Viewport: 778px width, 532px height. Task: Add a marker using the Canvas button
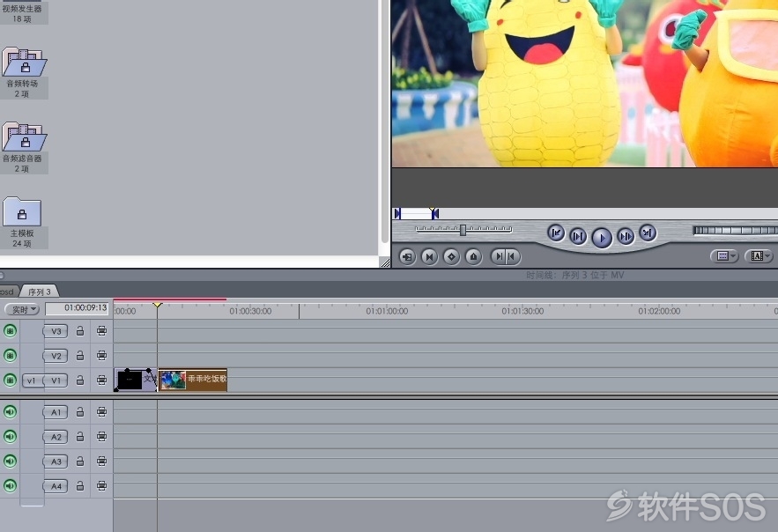coord(473,256)
